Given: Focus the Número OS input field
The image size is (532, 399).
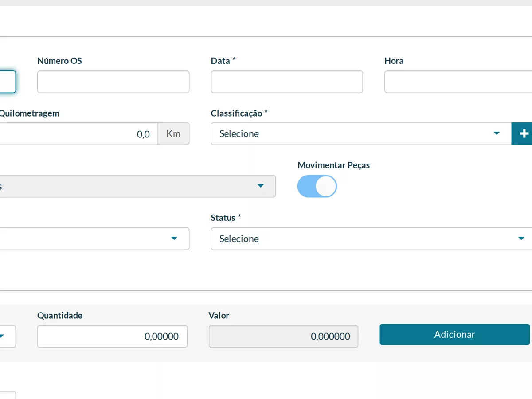Looking at the screenshot, I should [x=113, y=82].
